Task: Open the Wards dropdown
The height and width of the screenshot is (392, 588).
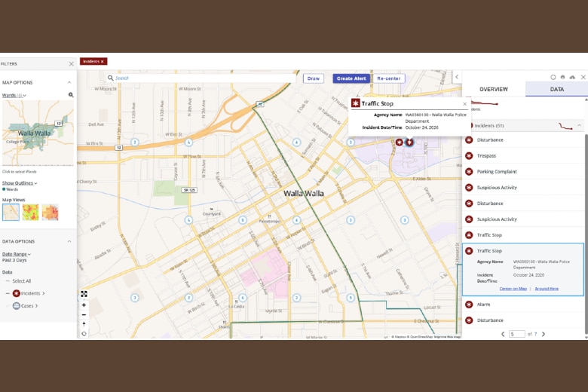Action: pos(14,95)
